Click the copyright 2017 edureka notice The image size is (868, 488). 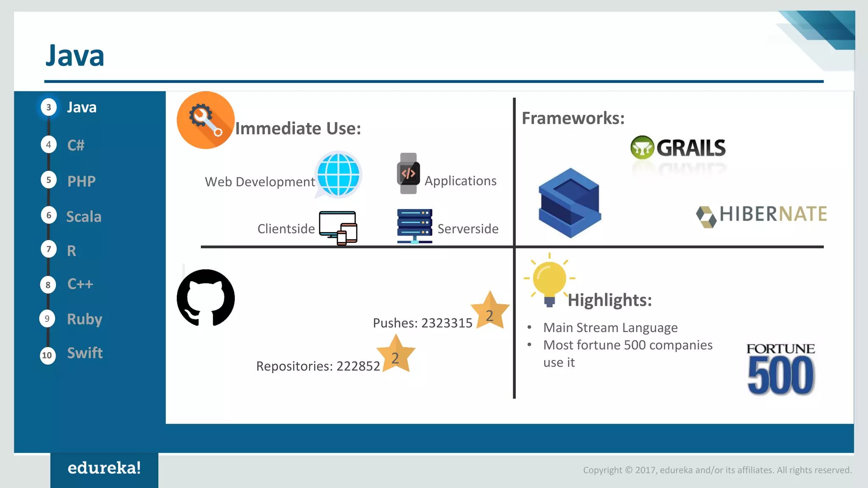tap(717, 470)
